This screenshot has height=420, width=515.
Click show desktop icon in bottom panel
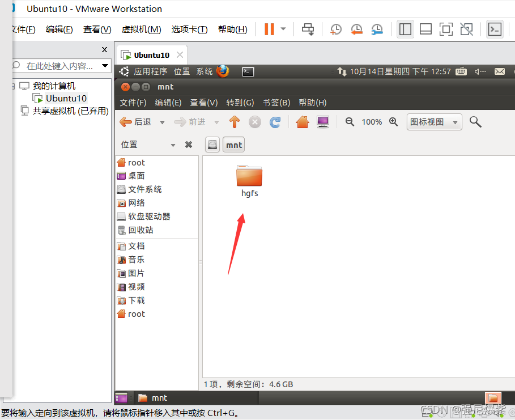tap(121, 398)
